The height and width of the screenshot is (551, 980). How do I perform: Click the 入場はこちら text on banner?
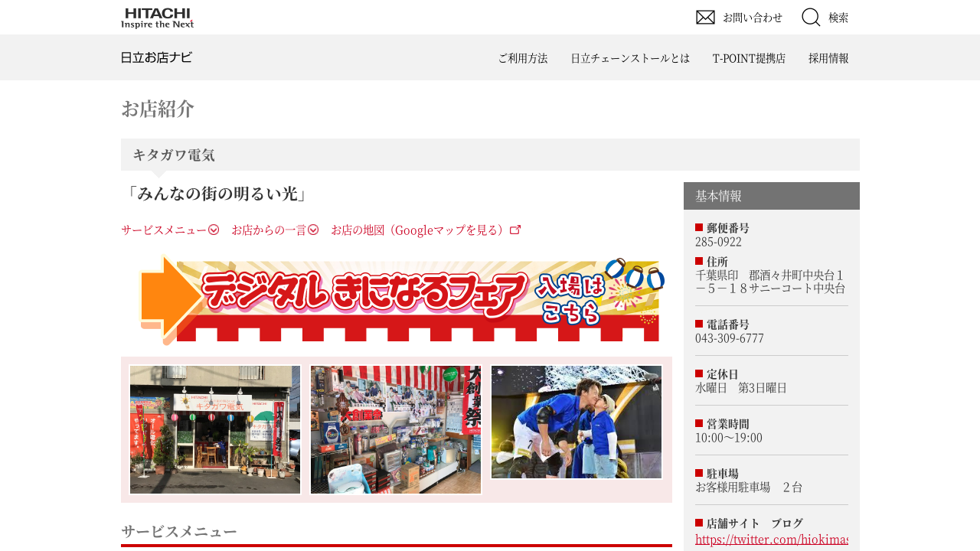[x=570, y=298]
